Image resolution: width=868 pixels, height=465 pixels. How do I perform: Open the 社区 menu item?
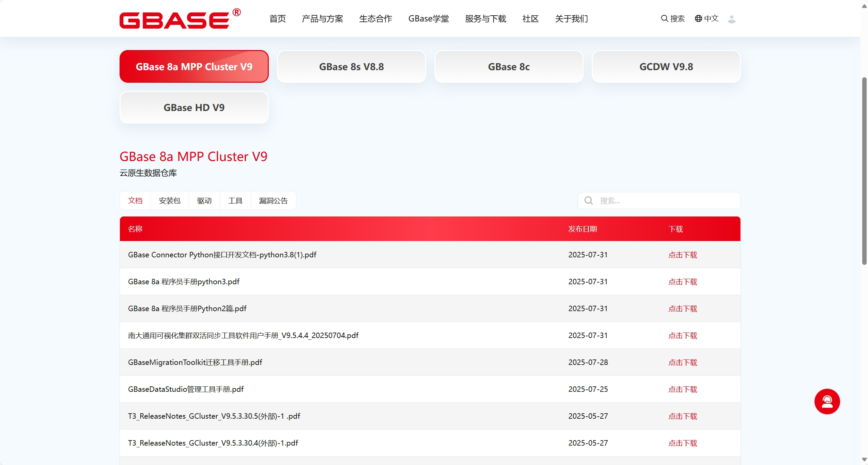(530, 19)
